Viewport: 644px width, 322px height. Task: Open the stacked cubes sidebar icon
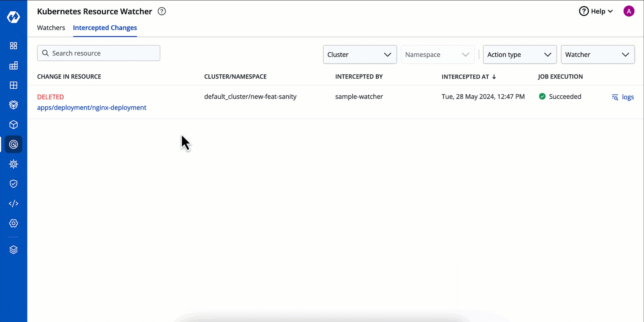[13, 105]
